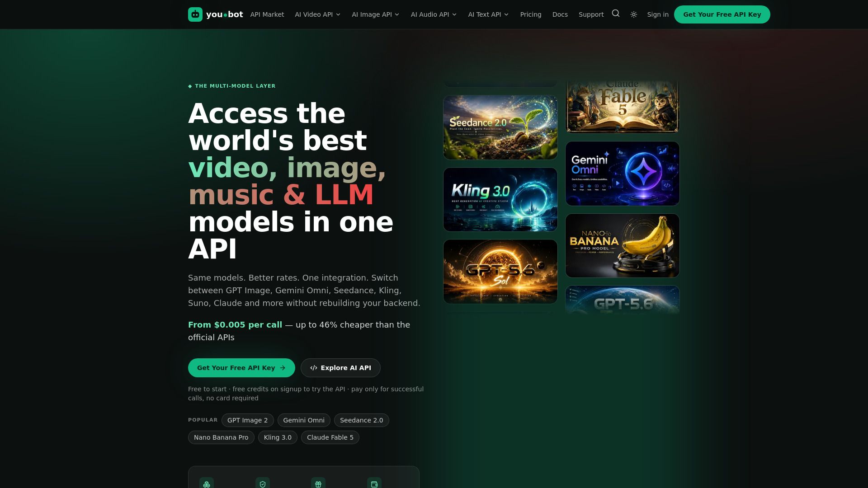868x488 pixels.
Task: Click the "Same models. Better rates." paragraph
Action: (304, 291)
